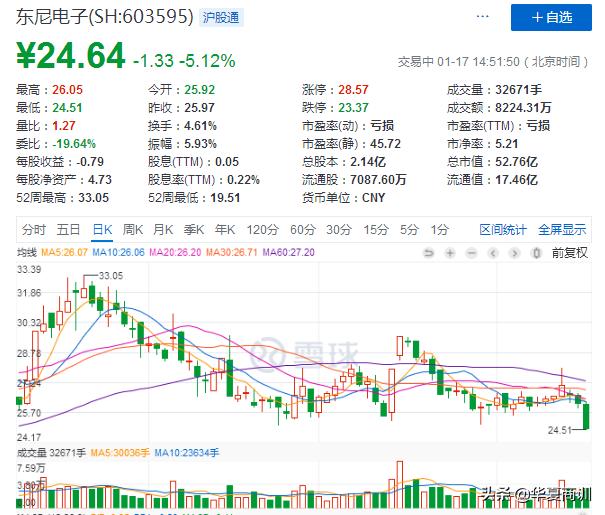
Task: Click the 24.51 low marker on chart
Action: 559,430
